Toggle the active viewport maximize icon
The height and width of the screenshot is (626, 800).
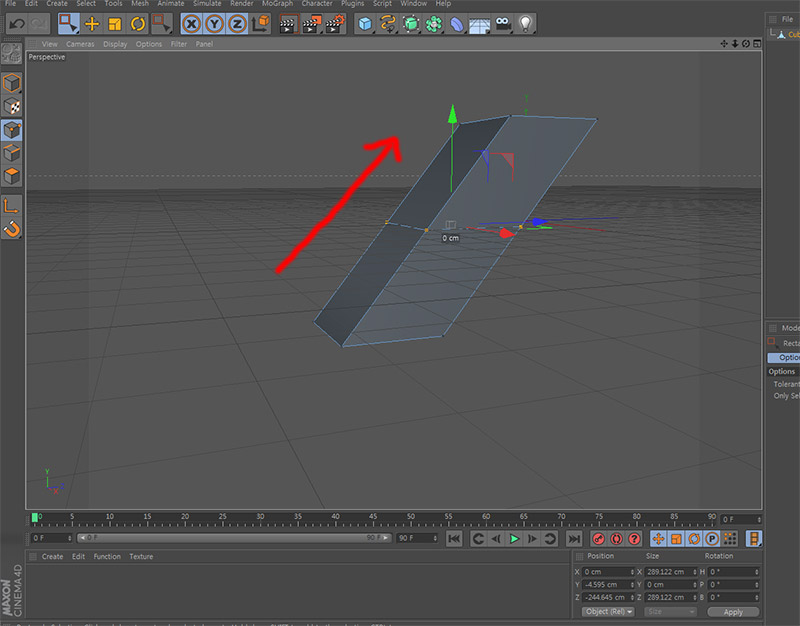757,44
